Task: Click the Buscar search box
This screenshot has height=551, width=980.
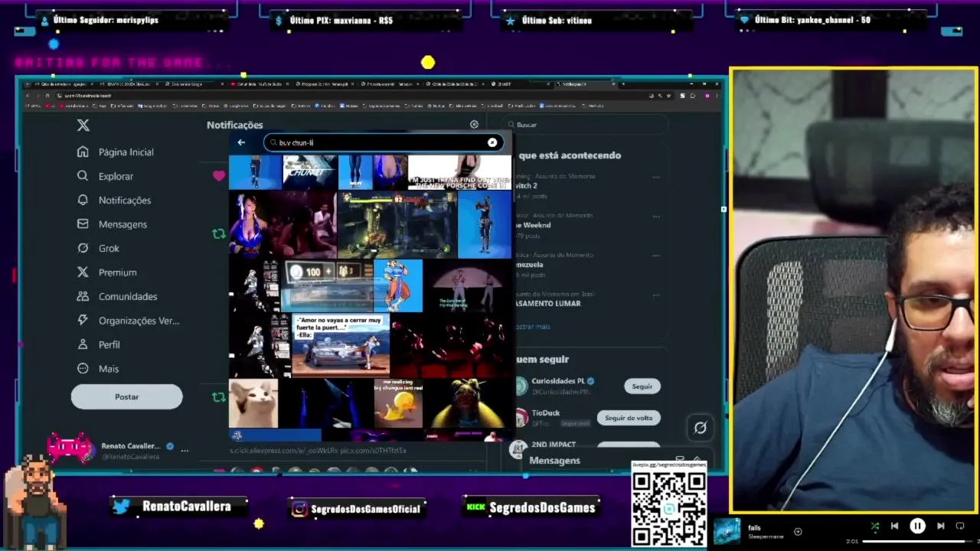Action: click(586, 125)
